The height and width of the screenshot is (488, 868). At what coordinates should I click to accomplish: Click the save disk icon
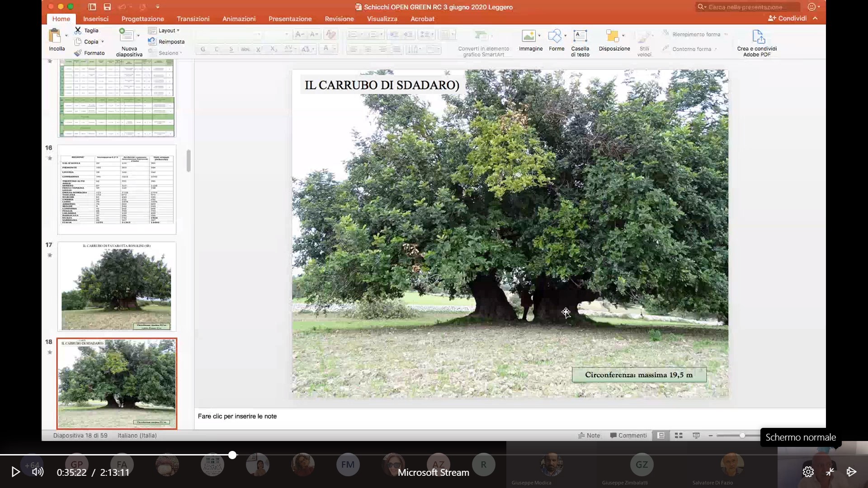[107, 7]
